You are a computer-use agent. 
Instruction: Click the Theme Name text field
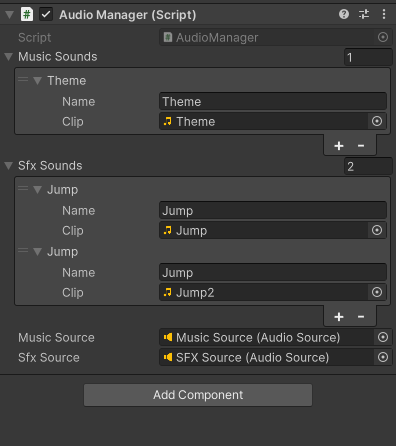click(x=273, y=102)
